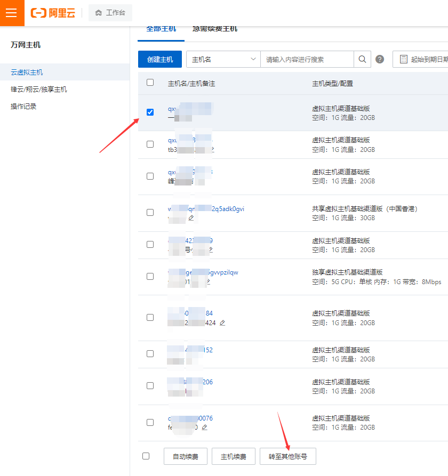Click the Aliyun logo
The height and width of the screenshot is (476, 448).
52,13
